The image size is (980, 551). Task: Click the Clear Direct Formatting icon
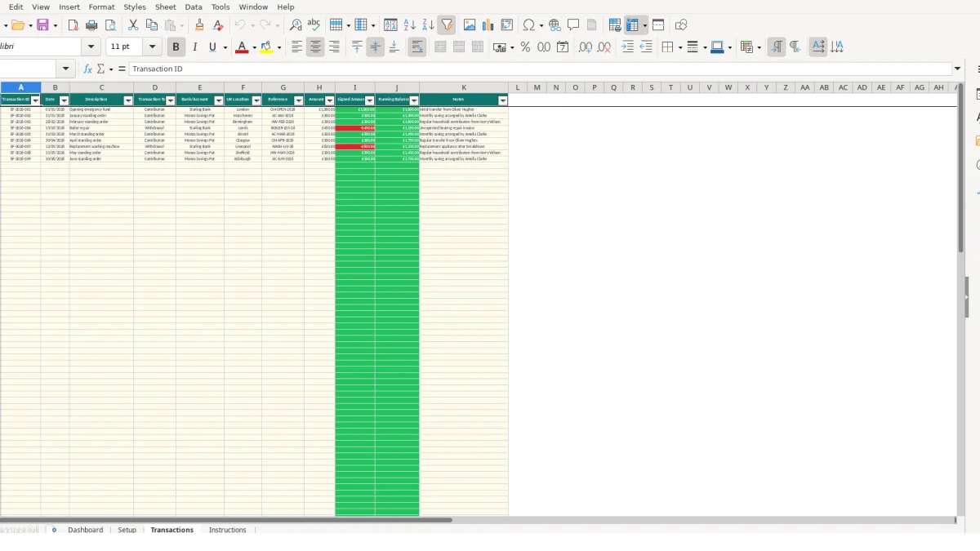point(218,25)
